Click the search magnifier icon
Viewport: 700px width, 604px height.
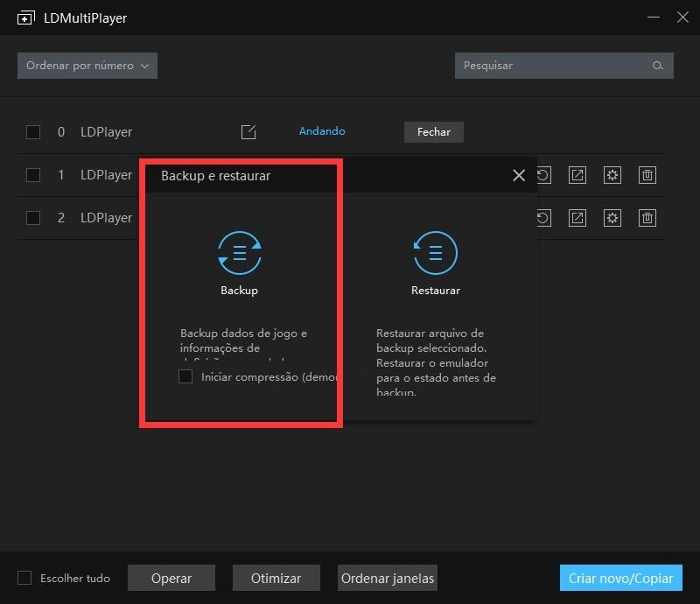659,66
